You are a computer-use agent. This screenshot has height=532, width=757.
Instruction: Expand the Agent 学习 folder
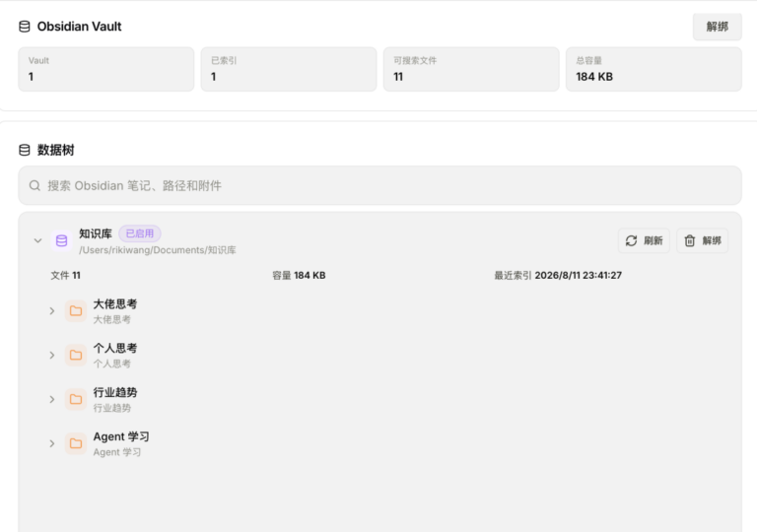(x=52, y=443)
